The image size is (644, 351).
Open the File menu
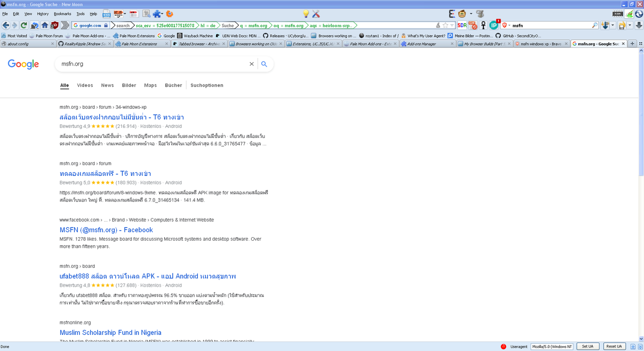(5, 14)
